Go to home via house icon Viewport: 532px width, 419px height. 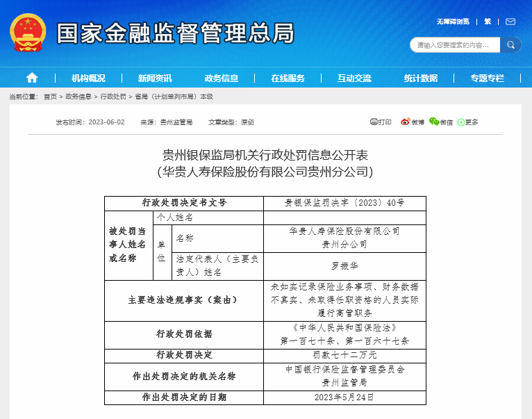32,78
